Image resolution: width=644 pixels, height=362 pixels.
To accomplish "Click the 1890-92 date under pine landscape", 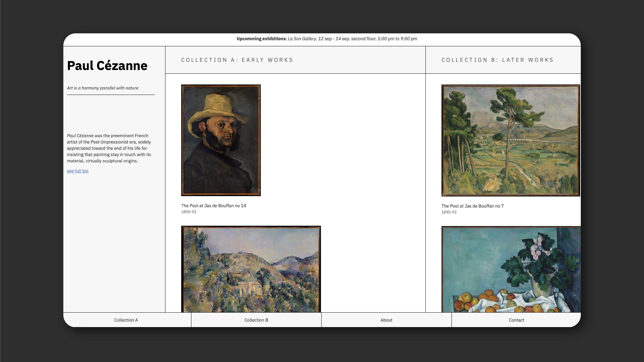I will [x=449, y=212].
